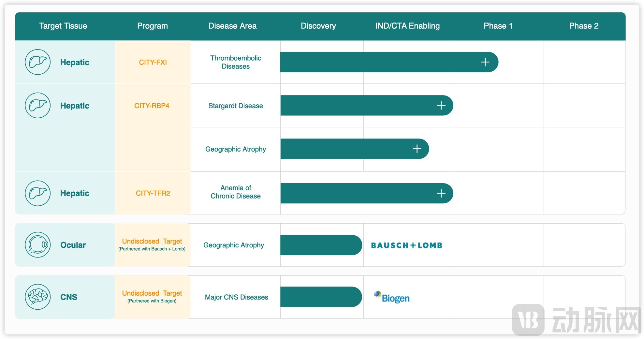Image resolution: width=644 pixels, height=339 pixels.
Task: Click Geographic Atrophy in the Ocular row
Action: click(234, 245)
